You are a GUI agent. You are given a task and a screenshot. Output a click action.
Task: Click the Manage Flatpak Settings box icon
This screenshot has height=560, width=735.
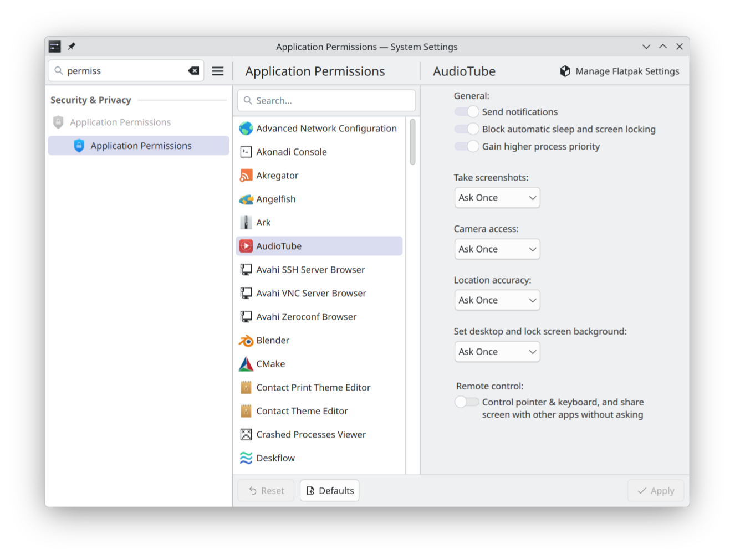(x=565, y=71)
